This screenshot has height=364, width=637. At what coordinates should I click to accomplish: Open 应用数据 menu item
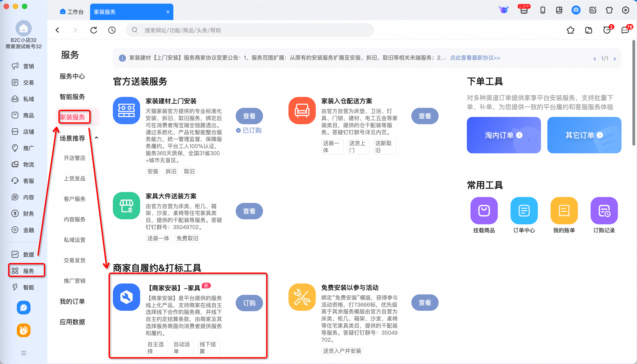[x=72, y=322]
